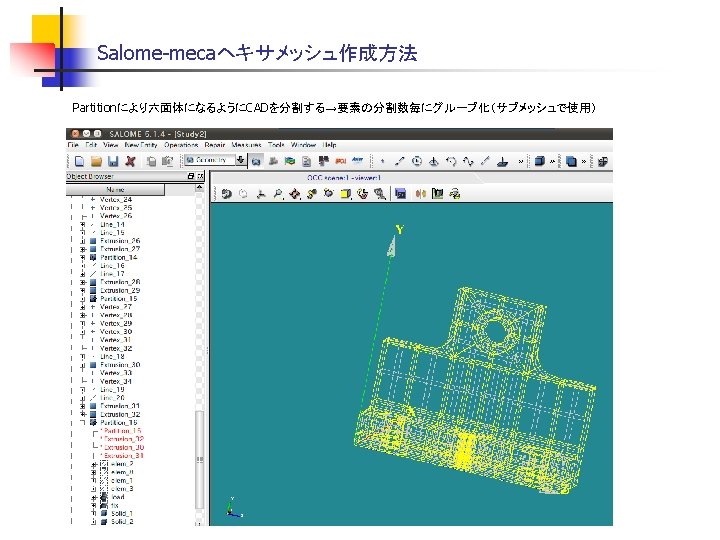Image resolution: width=720 pixels, height=540 pixels.
Task: Select Vertex_24 in the object tree
Action: [x=116, y=200]
